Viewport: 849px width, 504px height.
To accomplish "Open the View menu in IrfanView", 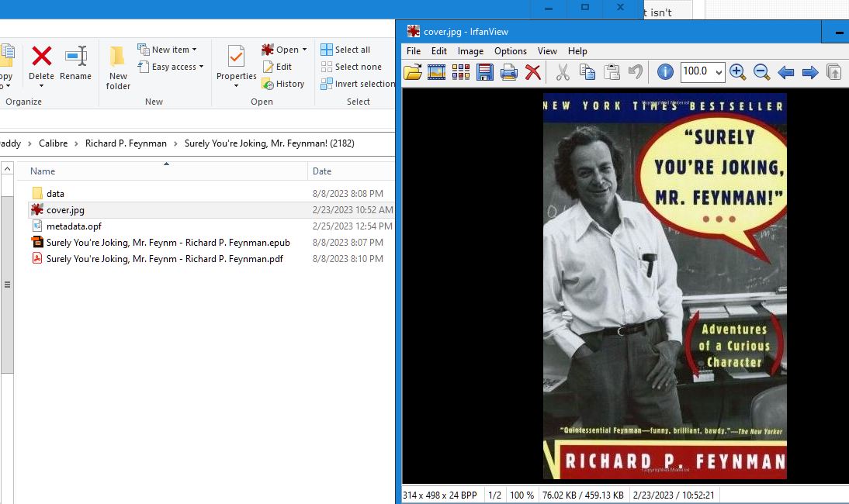I will (x=547, y=51).
